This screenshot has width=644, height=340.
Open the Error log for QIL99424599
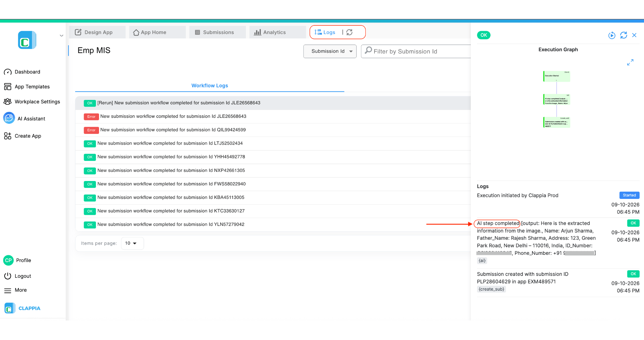(x=273, y=130)
